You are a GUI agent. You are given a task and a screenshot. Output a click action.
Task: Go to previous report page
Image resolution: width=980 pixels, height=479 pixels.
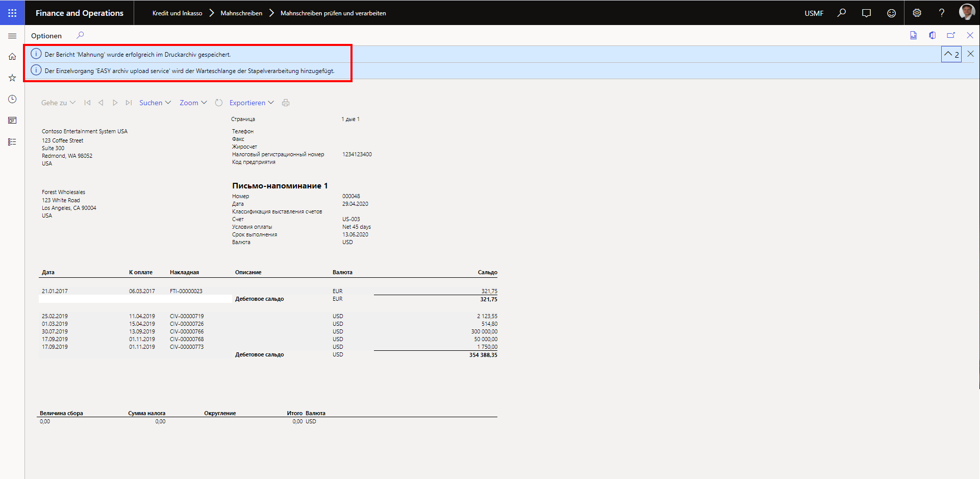[101, 103]
